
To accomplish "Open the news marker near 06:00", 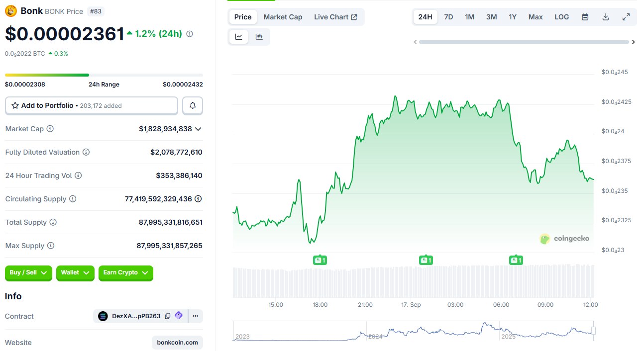I will (516, 260).
